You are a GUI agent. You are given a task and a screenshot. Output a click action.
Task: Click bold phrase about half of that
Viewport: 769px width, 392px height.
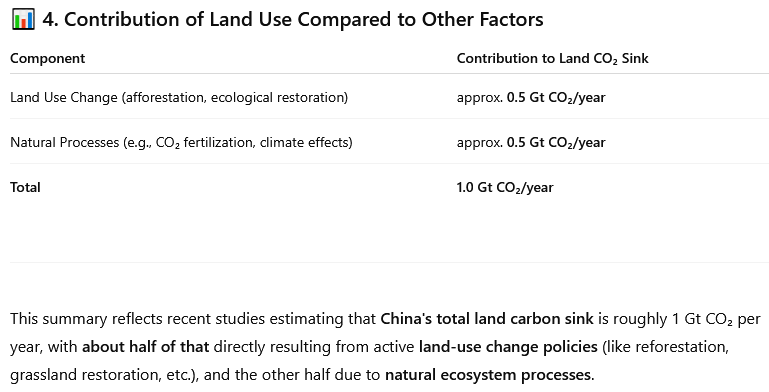(x=146, y=347)
